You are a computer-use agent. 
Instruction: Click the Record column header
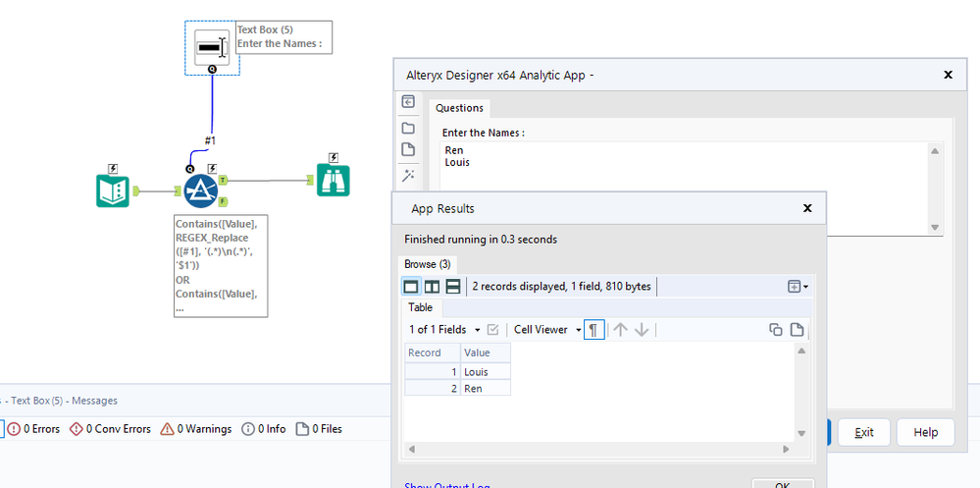pyautogui.click(x=433, y=352)
